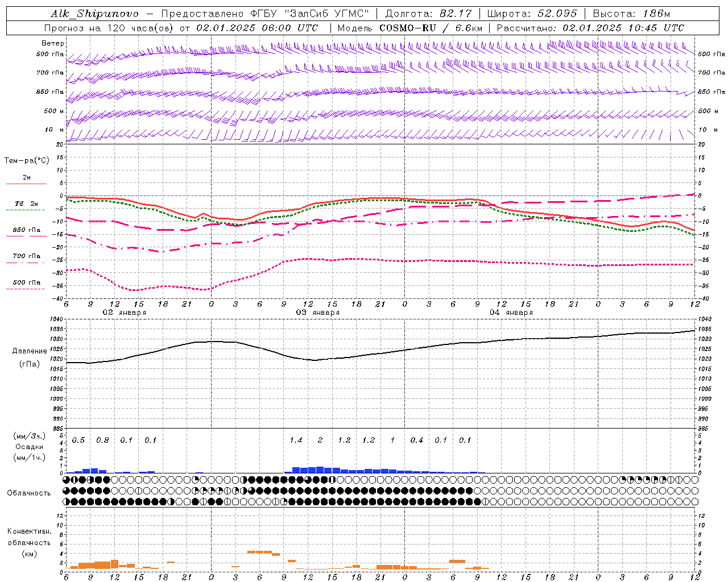The image size is (728, 582).
Task: Click the precipitation value "1.4"
Action: (296, 440)
